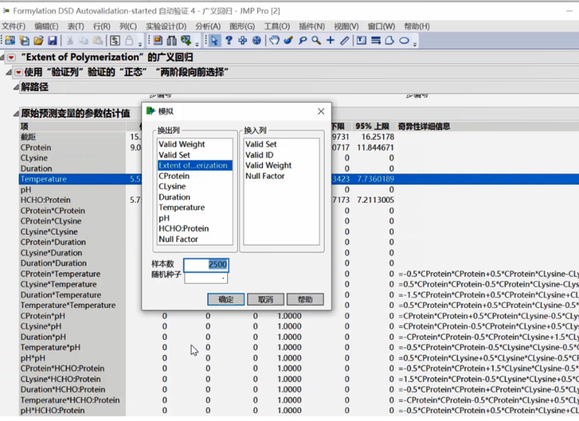Select the lasso tool
The width and height of the screenshot is (579, 421).
[x=302, y=41]
